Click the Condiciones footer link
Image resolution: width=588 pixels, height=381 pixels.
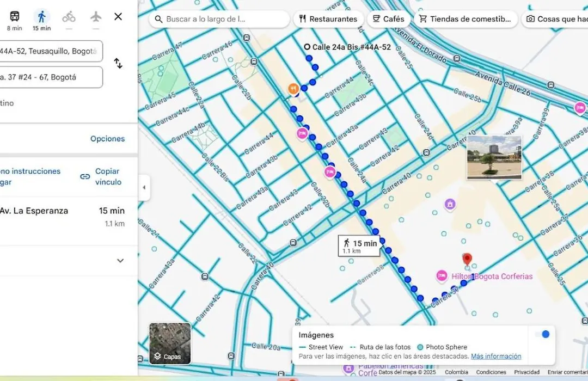coord(491,372)
